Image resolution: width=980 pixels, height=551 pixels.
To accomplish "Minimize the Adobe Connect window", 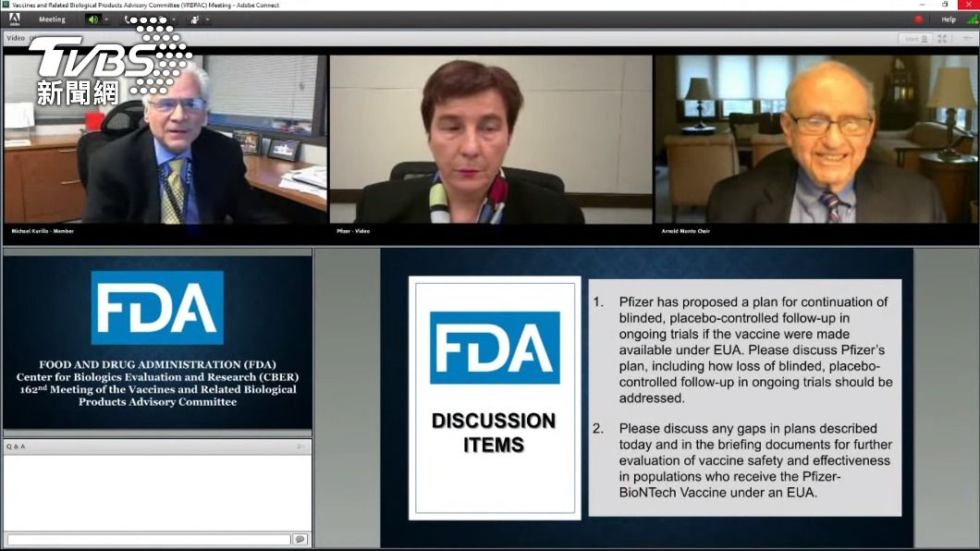I will pyautogui.click(x=924, y=5).
